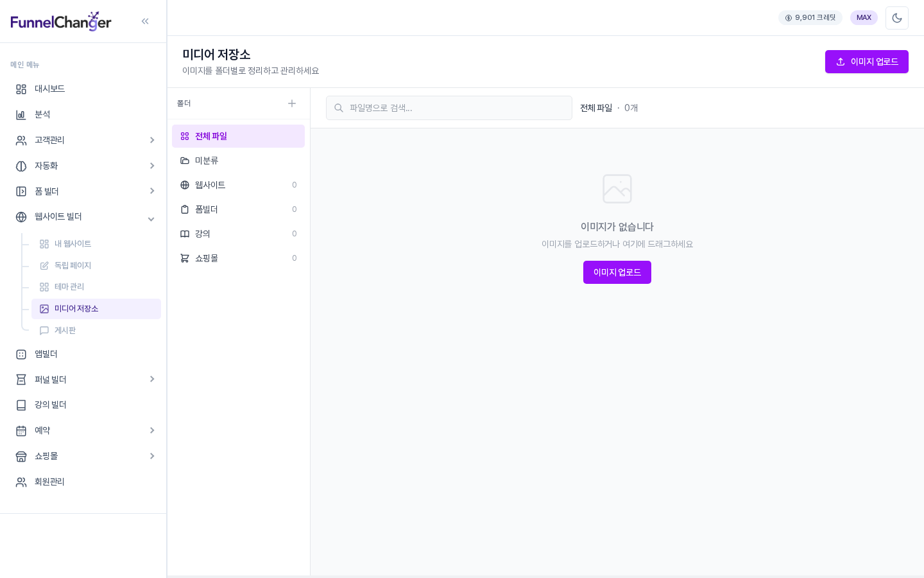Toggle dark mode with the moon icon
924x578 pixels.
pos(897,18)
